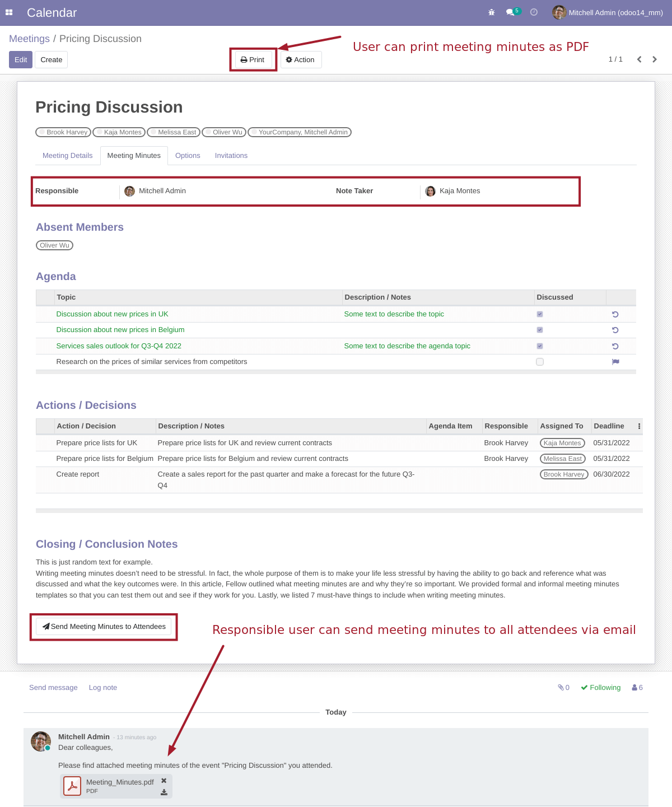Image resolution: width=672 pixels, height=807 pixels.
Task: Toggle Discussed checkbox for Research on competitors' prices
Action: 540,362
